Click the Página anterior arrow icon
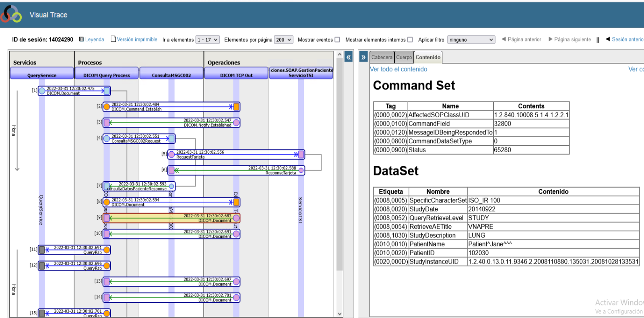644x318 pixels. (504, 39)
